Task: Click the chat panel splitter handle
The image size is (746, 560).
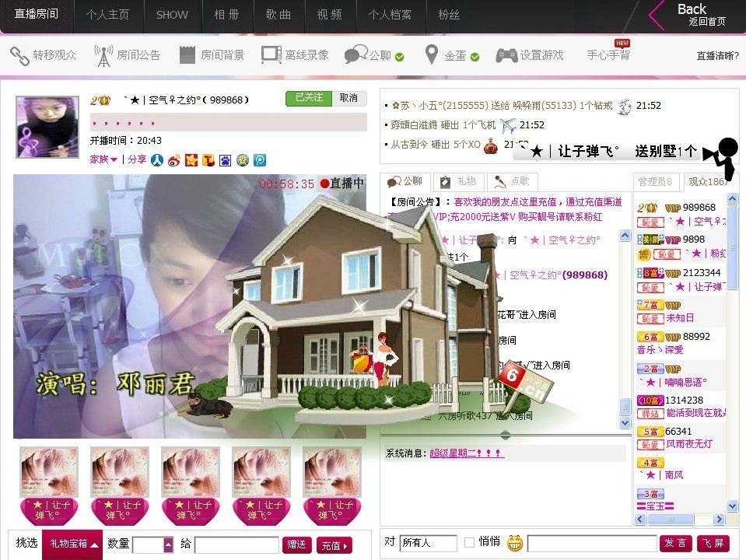Action: coord(506,435)
